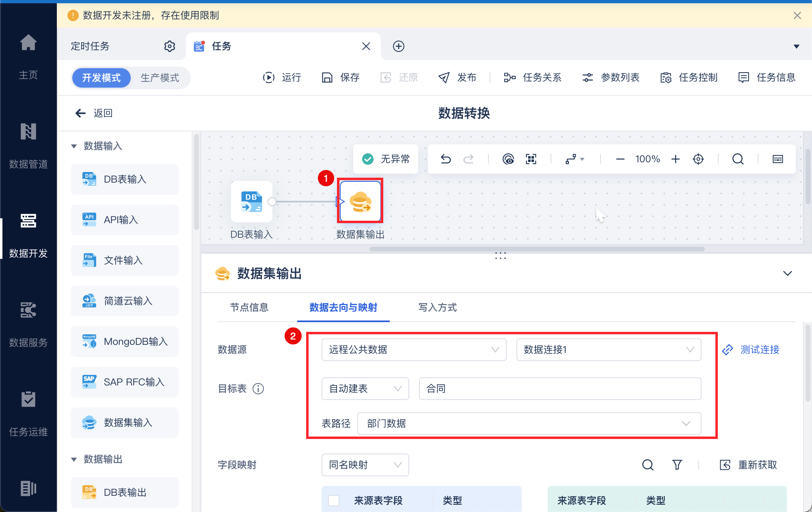Select 开发模式 mode toggle
Image resolution: width=812 pixels, height=512 pixels.
(x=101, y=77)
